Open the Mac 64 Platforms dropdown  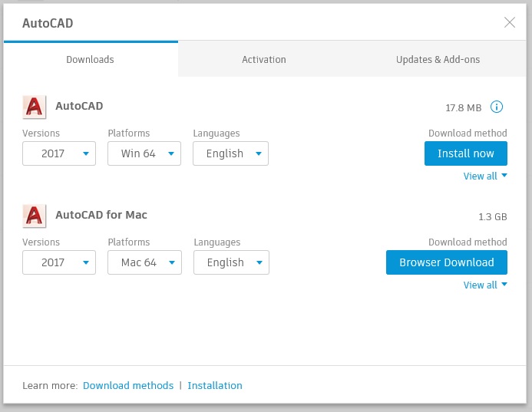(x=144, y=262)
